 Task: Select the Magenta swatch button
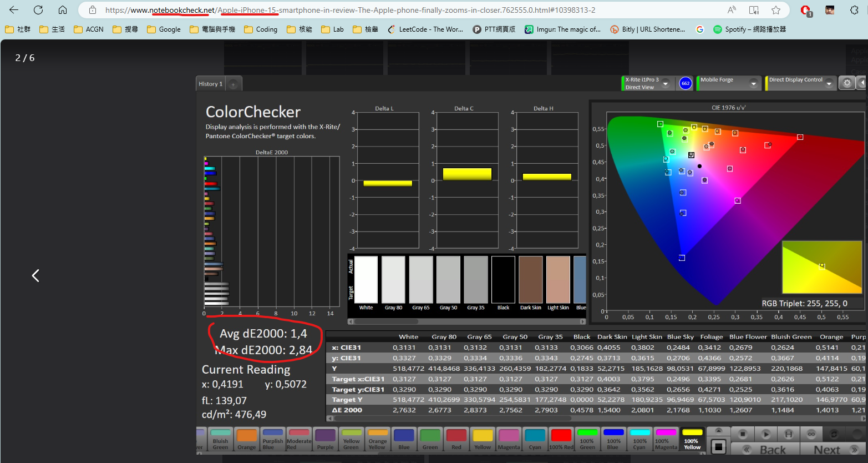click(x=509, y=439)
